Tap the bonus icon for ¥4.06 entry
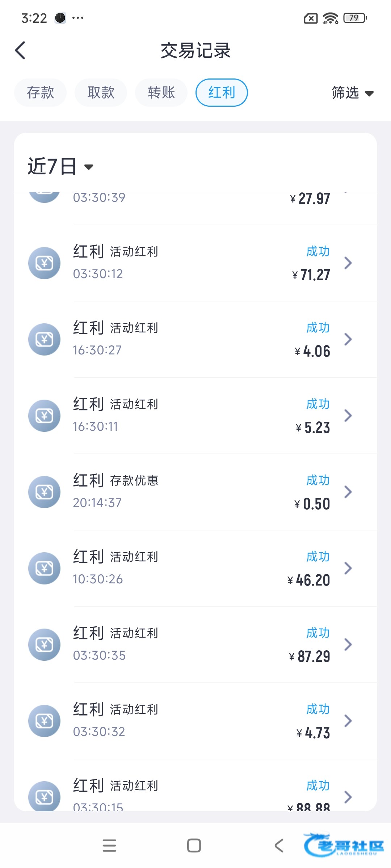This screenshot has width=391, height=868. tap(44, 339)
